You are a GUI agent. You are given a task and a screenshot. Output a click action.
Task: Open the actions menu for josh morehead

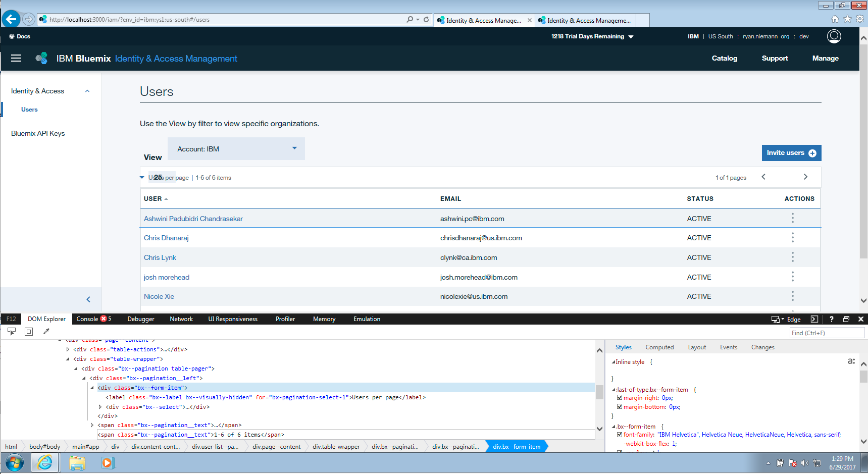coord(792,277)
